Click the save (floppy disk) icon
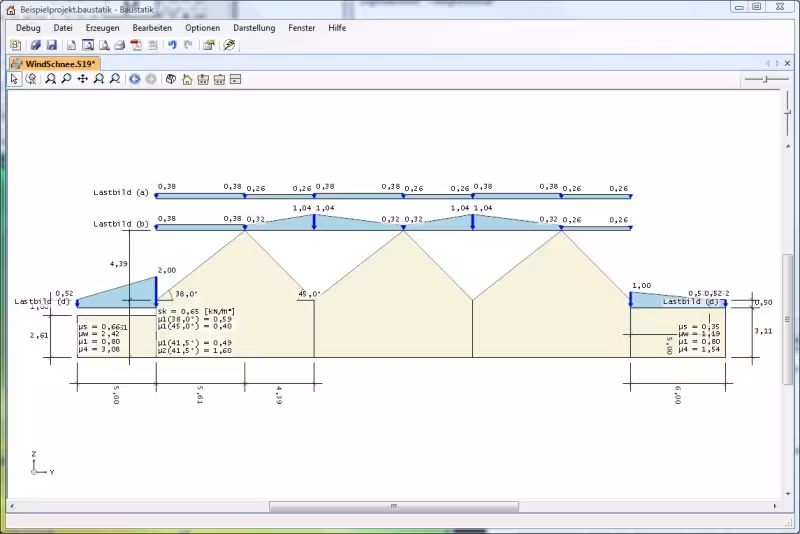 pos(51,45)
